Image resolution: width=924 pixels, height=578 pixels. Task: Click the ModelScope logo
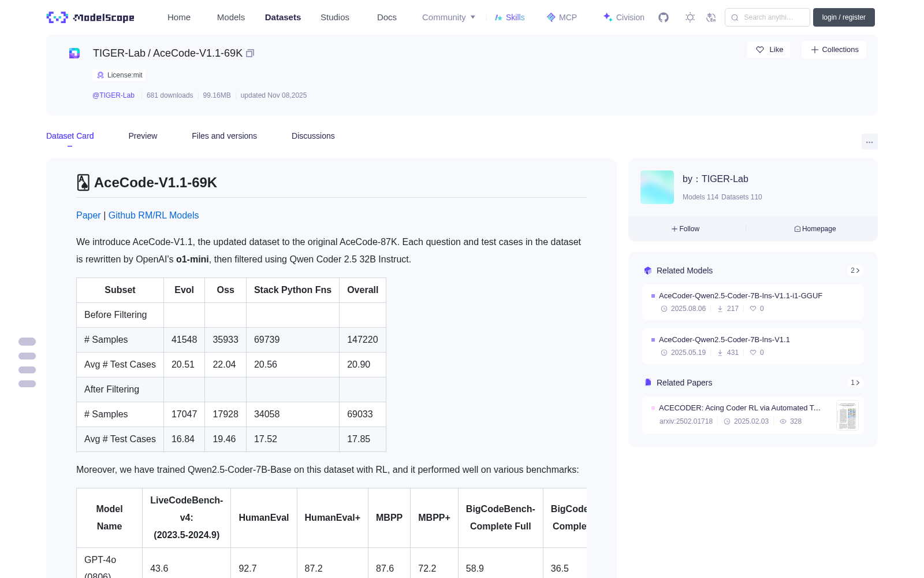(x=91, y=17)
